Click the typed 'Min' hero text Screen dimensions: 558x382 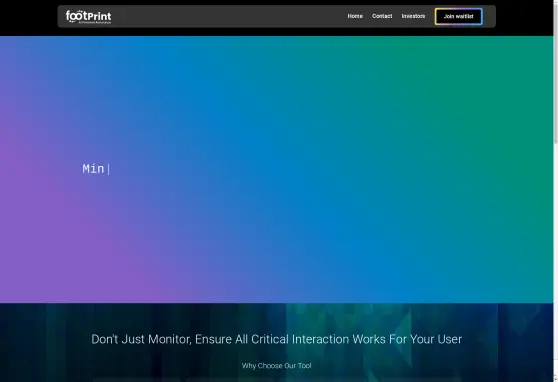click(x=93, y=169)
